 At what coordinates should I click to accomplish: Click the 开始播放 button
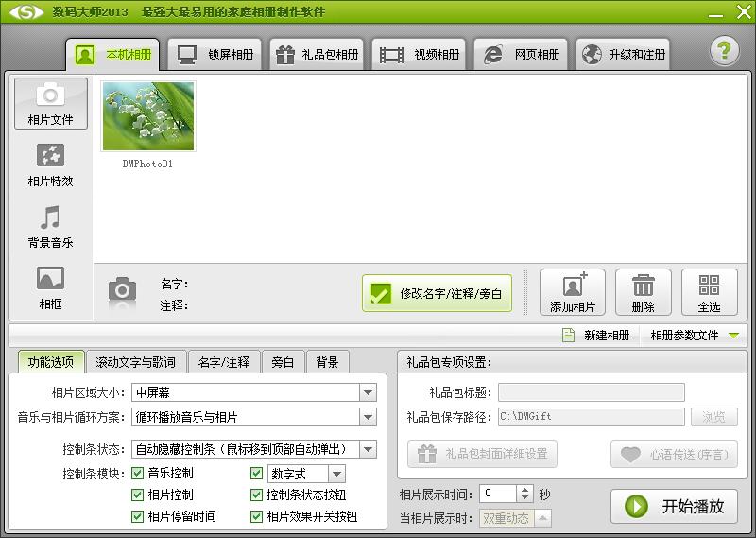click(674, 506)
